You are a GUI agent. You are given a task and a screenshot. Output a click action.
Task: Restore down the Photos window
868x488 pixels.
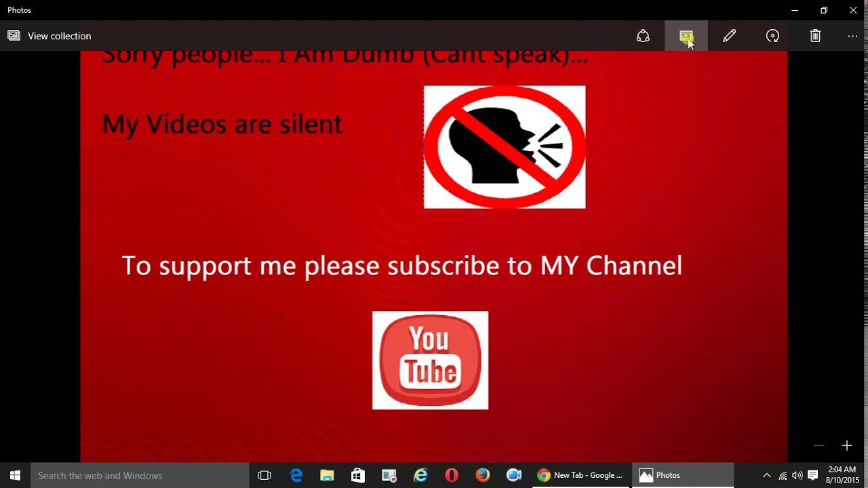pos(824,10)
